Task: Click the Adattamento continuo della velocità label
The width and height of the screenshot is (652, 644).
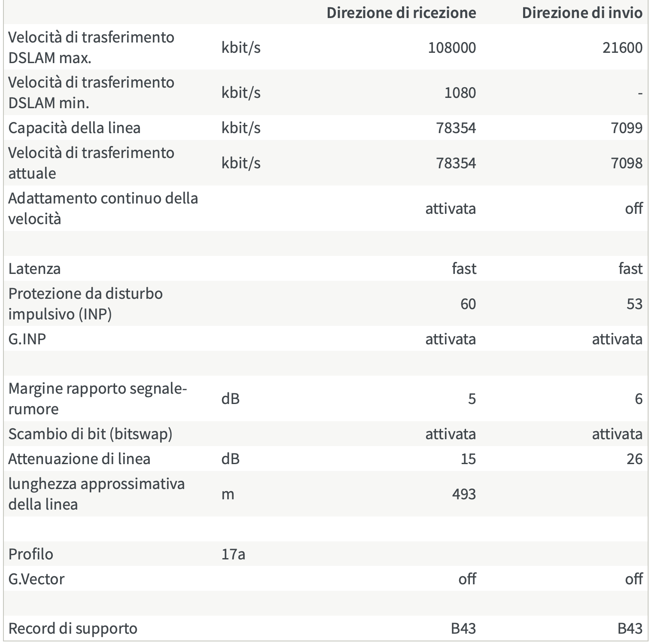Action: point(103,208)
